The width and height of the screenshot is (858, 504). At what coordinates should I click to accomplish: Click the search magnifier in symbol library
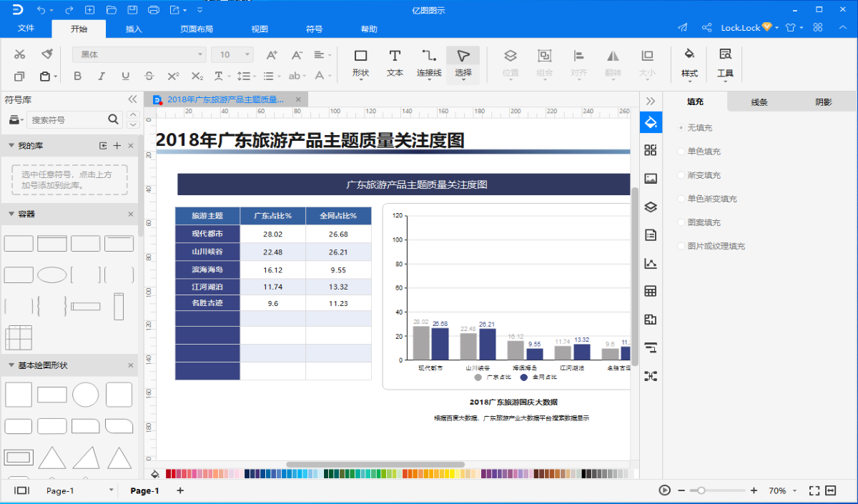click(114, 119)
